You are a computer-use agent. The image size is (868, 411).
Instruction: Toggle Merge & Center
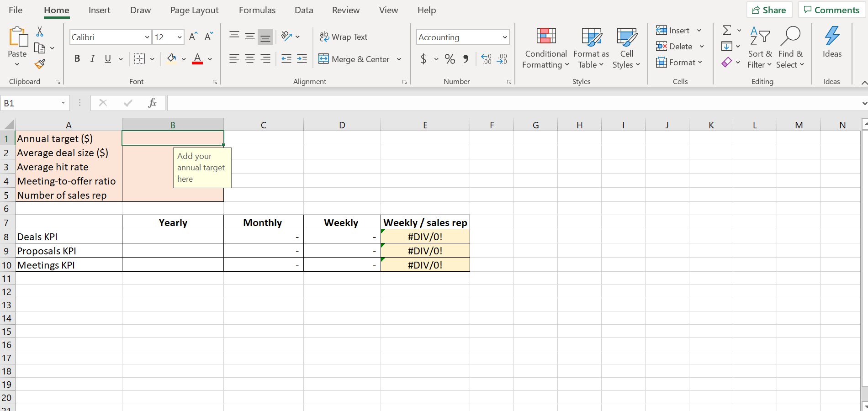pos(355,59)
